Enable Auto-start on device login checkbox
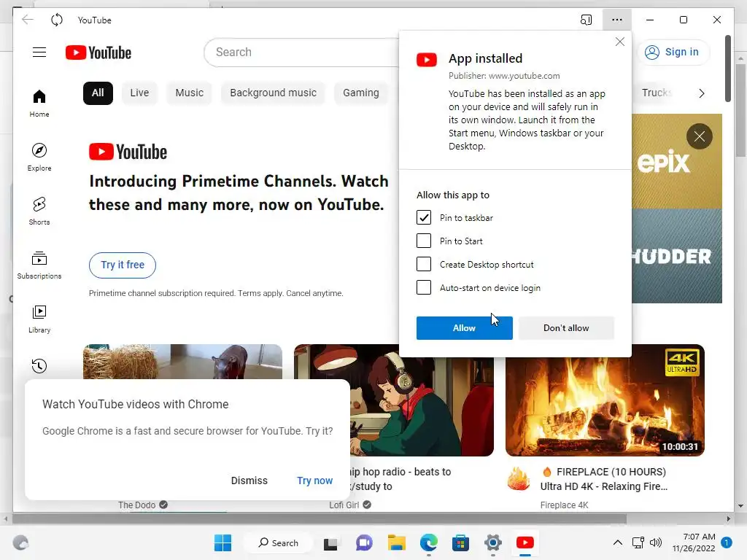Image resolution: width=747 pixels, height=560 pixels. pos(424,287)
